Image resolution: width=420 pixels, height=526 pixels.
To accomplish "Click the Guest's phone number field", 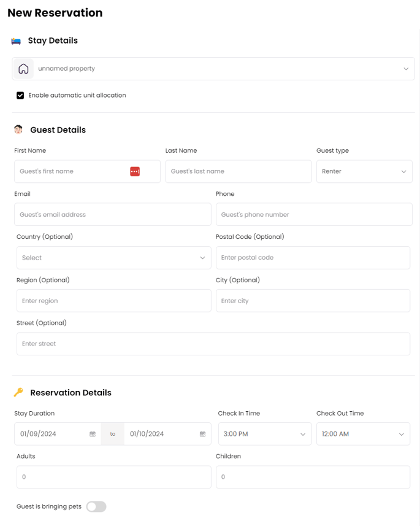I will pyautogui.click(x=314, y=214).
